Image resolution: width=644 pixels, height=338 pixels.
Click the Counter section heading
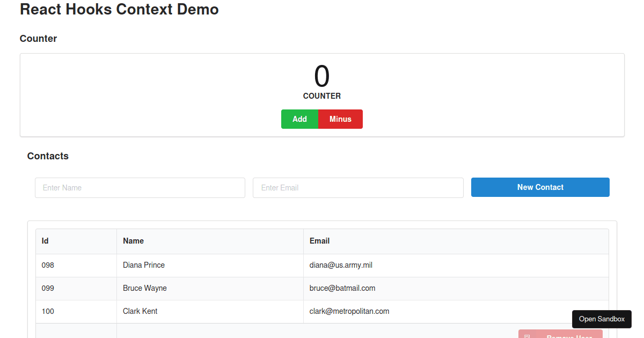click(38, 38)
